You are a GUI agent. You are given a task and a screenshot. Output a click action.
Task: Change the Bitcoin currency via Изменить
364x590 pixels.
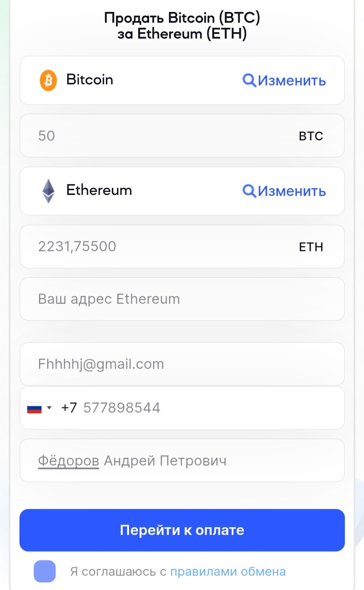coord(291,80)
